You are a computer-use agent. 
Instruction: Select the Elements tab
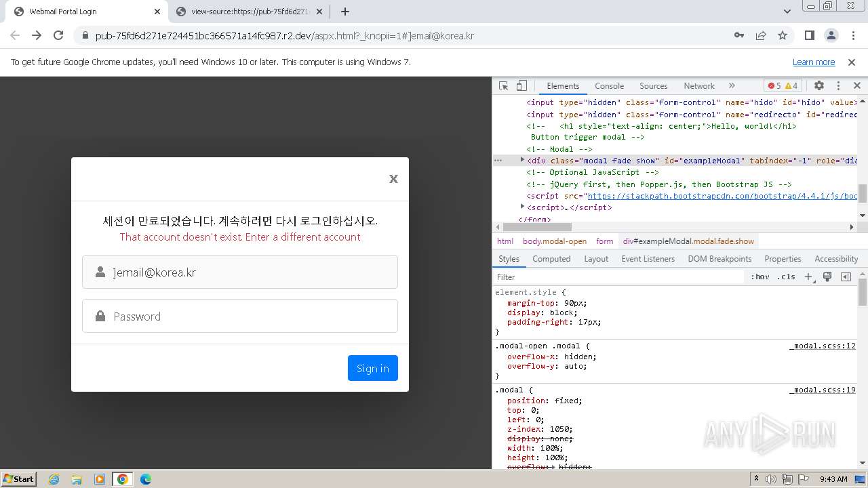[x=563, y=86]
